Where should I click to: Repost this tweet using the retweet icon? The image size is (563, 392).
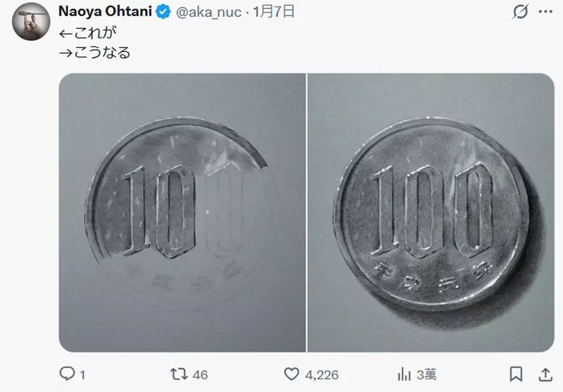(180, 374)
